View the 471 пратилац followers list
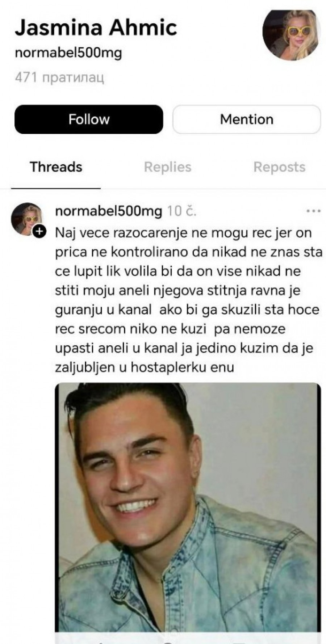Image resolution: width=326 pixels, height=644 pixels. pos(60,77)
